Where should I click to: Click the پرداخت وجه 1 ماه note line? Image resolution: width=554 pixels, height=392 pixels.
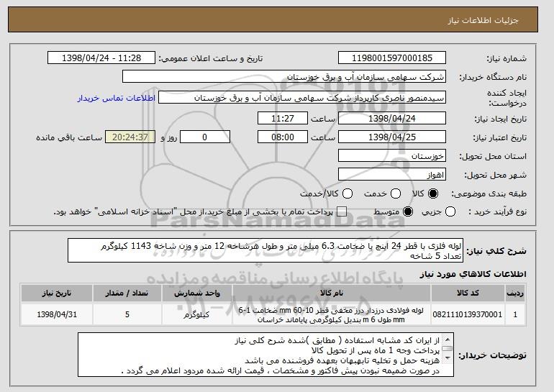click(x=376, y=350)
